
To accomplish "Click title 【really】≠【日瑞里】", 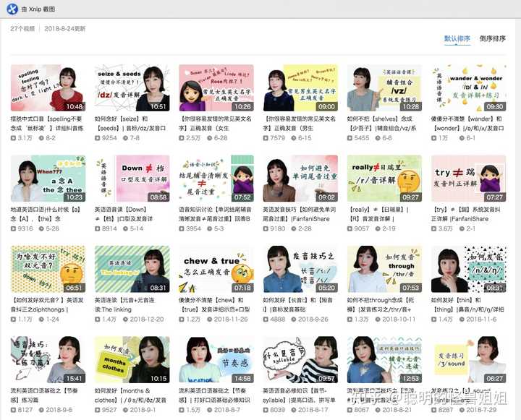I will (378, 214).
